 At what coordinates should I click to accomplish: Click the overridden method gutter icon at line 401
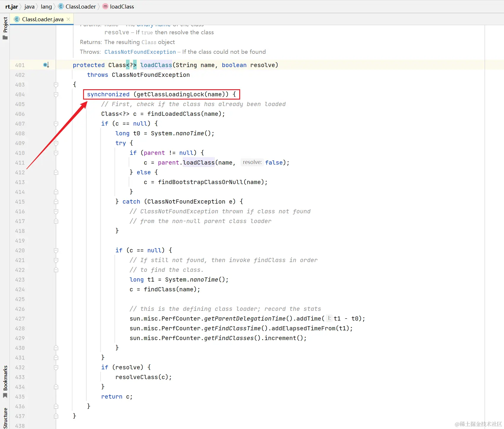point(46,65)
